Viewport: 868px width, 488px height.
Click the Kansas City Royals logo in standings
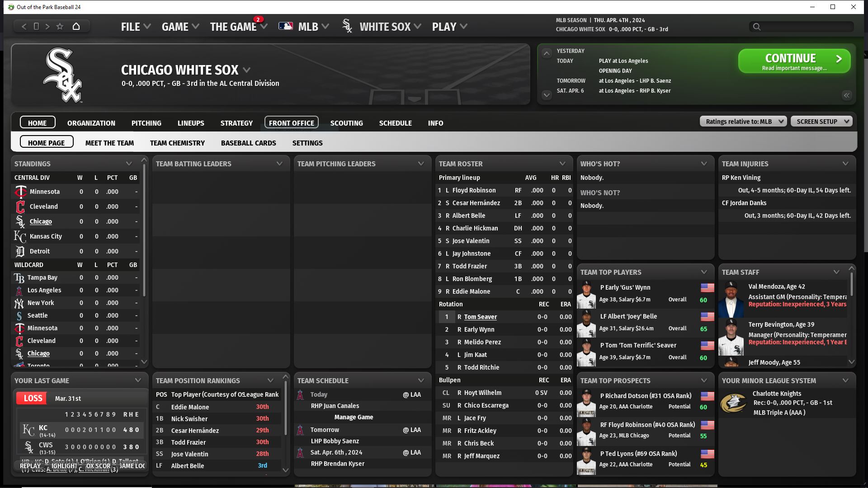20,236
